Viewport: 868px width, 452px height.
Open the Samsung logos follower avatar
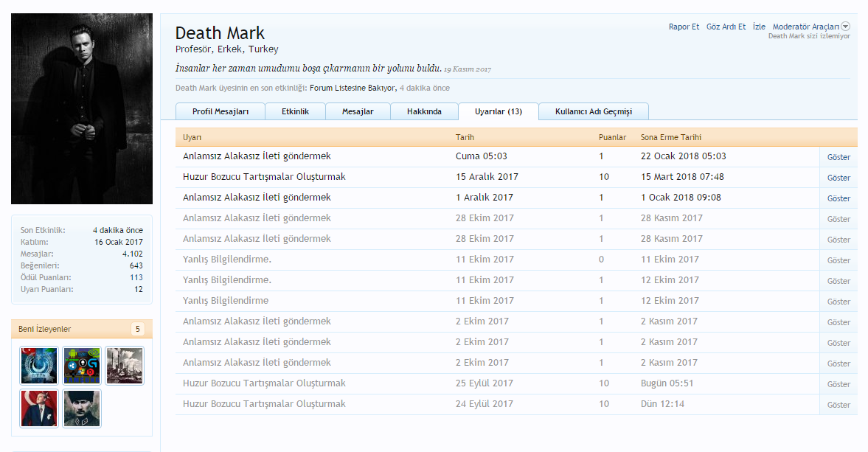click(81, 366)
